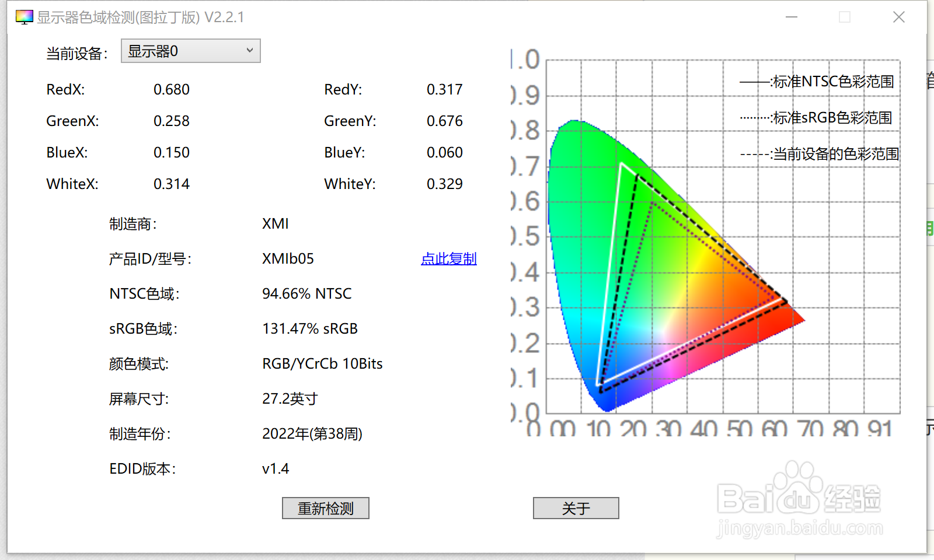Select the RedX value 0.680
The width and height of the screenshot is (934, 560).
point(172,89)
